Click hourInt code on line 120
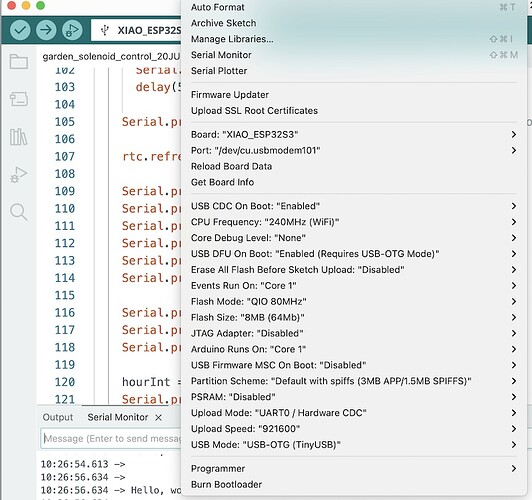 click(x=146, y=382)
